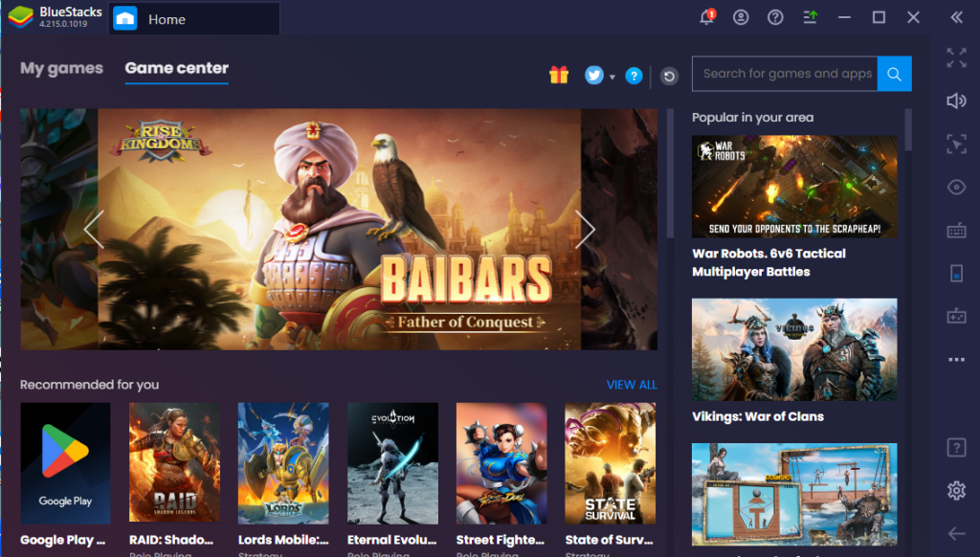Open Google Play Store app tile

66,463
